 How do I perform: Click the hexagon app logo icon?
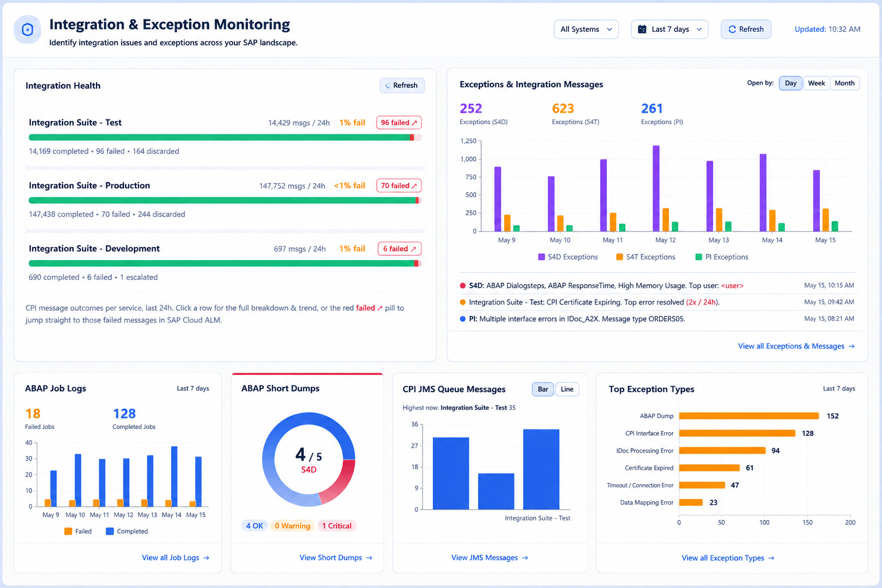click(28, 30)
